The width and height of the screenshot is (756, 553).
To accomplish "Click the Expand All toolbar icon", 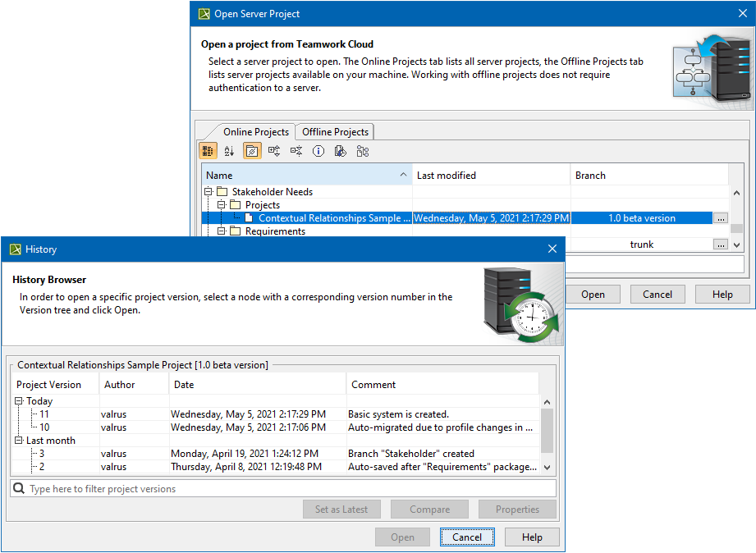I will 274,151.
